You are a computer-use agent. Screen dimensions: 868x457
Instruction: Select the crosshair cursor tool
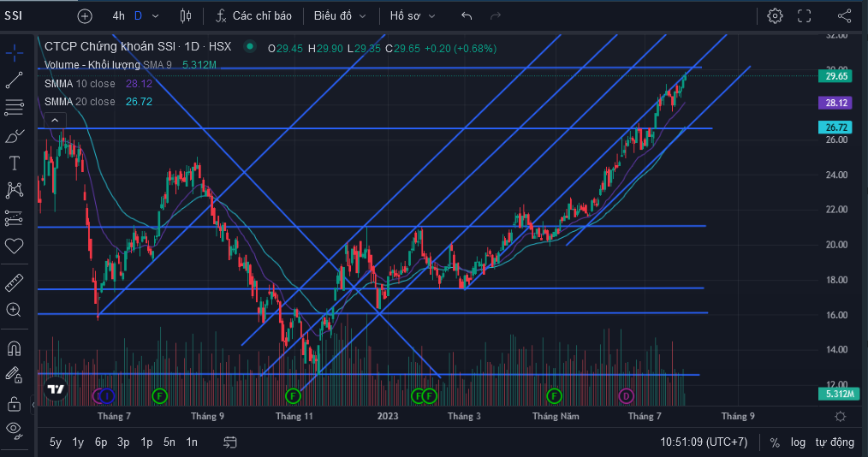pyautogui.click(x=14, y=53)
